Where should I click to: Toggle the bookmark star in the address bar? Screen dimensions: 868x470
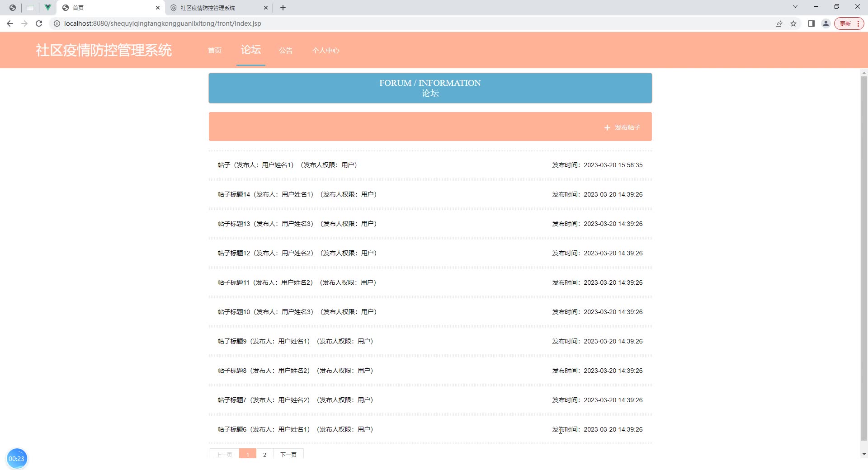click(794, 23)
